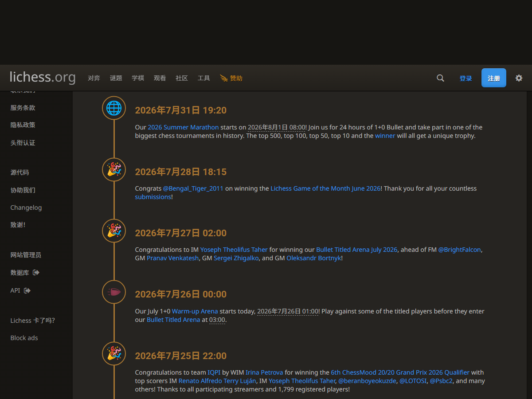Screen dimensions: 532x399
Task: Click the dotted time '2026年8月1日 08:00'
Action: (x=277, y=127)
